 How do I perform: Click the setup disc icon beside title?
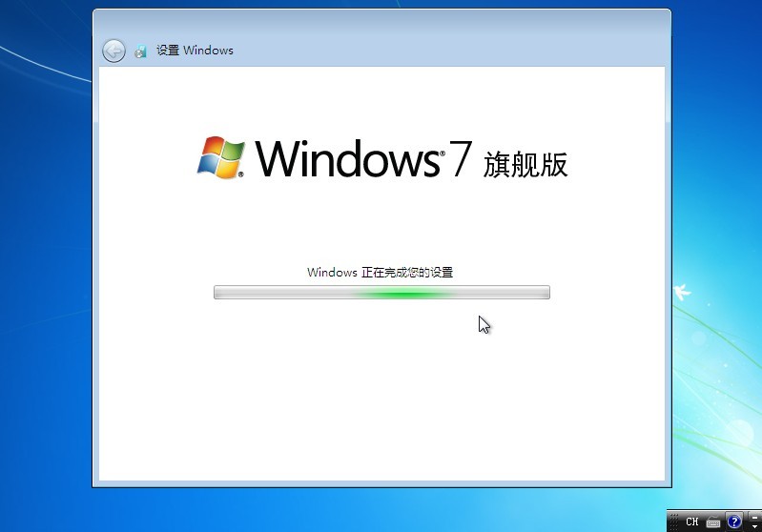pos(141,51)
